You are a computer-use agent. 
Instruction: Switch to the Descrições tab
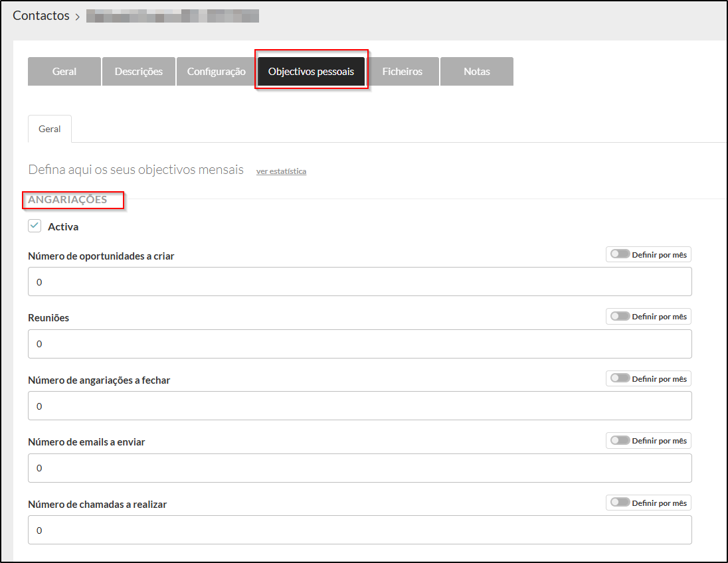[138, 72]
